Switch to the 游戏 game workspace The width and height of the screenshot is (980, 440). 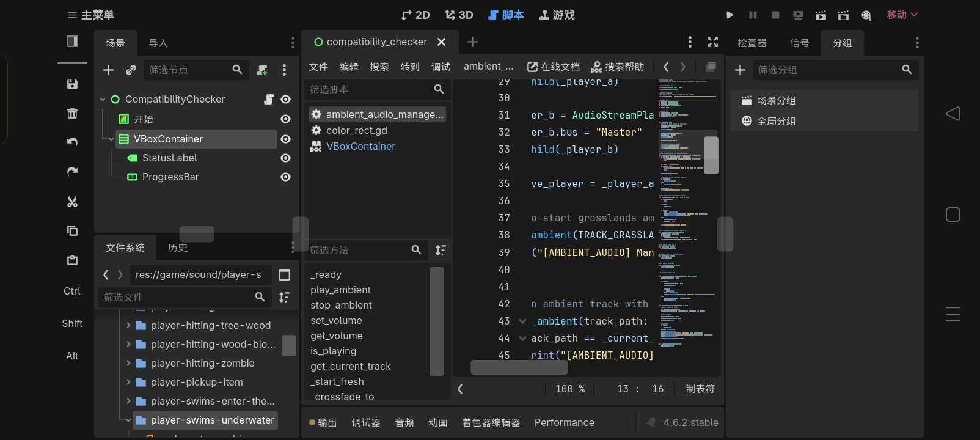[557, 15]
